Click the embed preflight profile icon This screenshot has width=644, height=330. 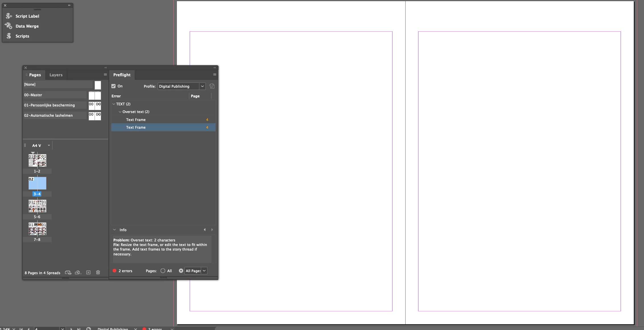click(x=212, y=86)
